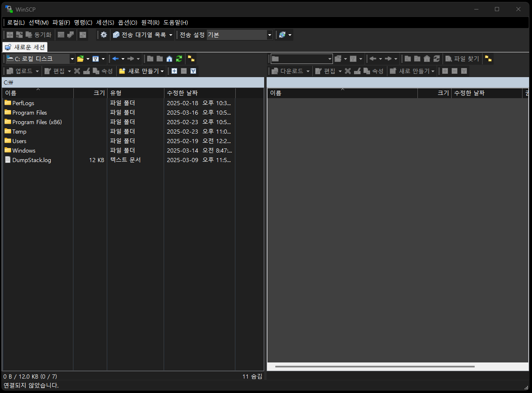Open the C: 로컬 디스크 drive selector
The height and width of the screenshot is (393, 532).
coord(40,59)
